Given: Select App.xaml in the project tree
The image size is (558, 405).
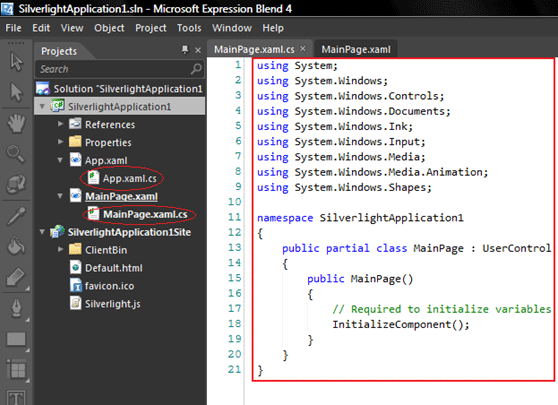Looking at the screenshot, I should 106,161.
